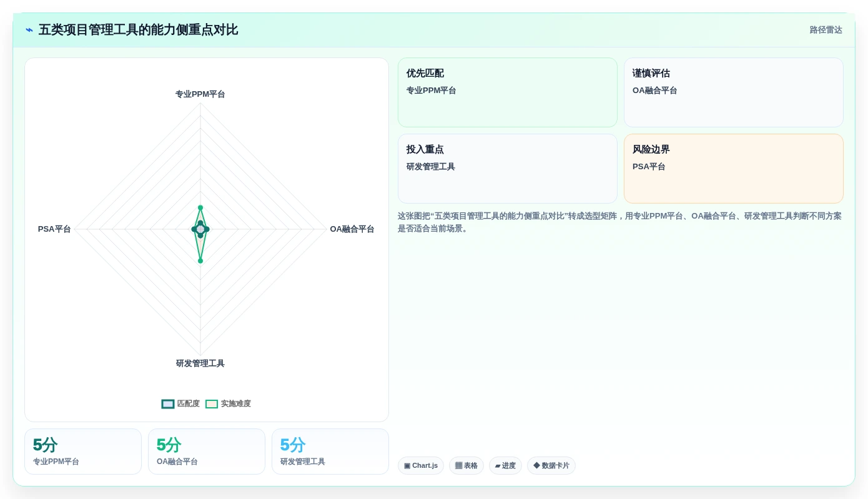
Task: Click the top 实施难度 data point on the radar
Action: tap(200, 207)
